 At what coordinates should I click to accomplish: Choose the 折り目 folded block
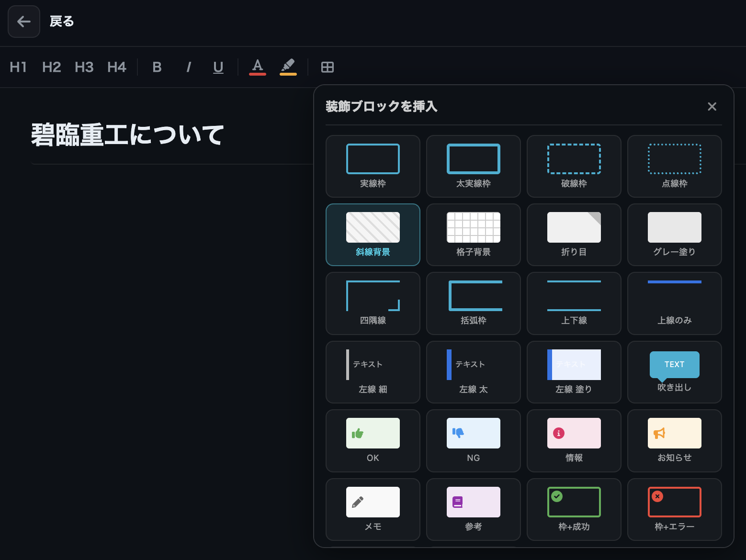(574, 235)
